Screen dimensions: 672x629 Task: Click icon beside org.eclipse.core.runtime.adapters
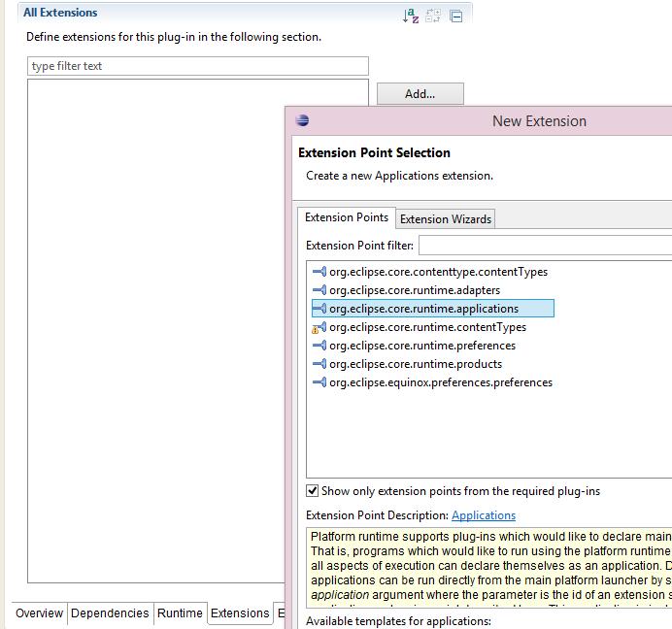319,290
